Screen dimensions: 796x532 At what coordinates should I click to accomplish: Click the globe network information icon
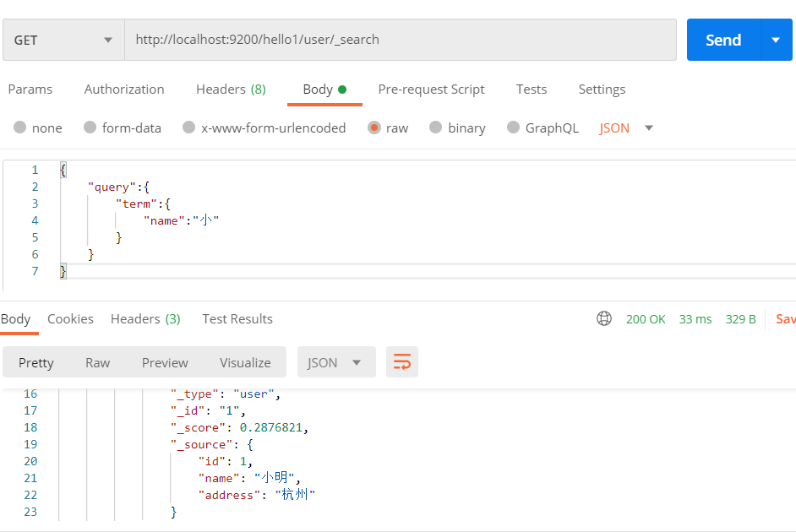pyautogui.click(x=603, y=318)
